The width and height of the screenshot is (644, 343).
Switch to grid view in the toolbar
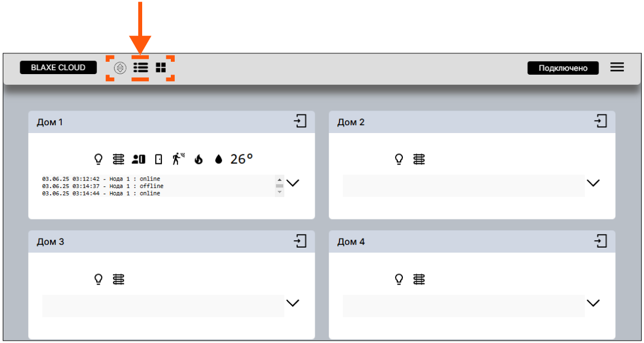tap(161, 67)
